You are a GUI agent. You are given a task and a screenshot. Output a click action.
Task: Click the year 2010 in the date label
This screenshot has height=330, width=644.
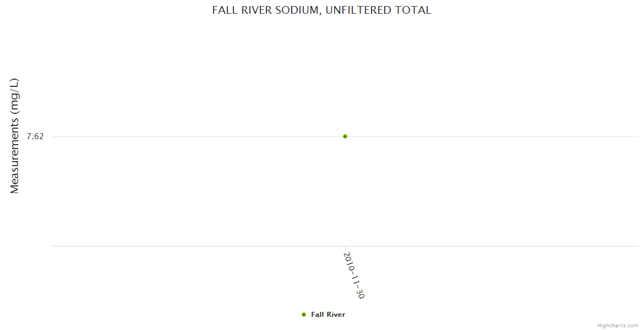click(349, 261)
